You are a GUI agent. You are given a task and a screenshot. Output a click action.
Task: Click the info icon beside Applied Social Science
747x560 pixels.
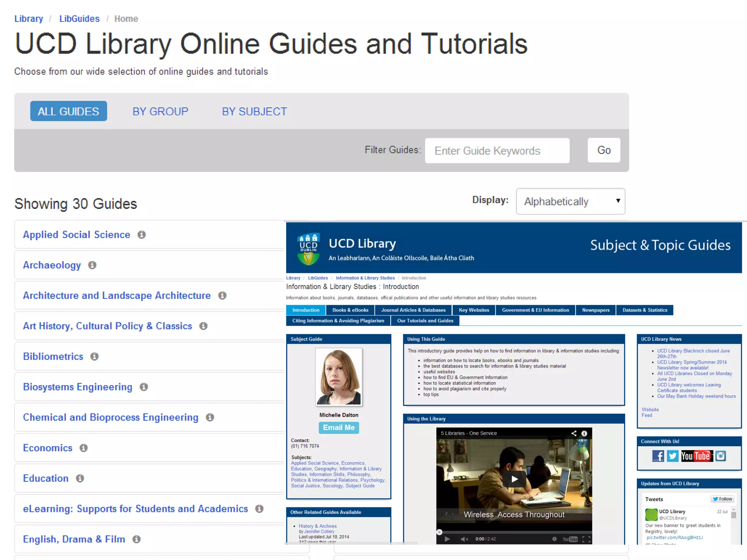click(x=142, y=235)
